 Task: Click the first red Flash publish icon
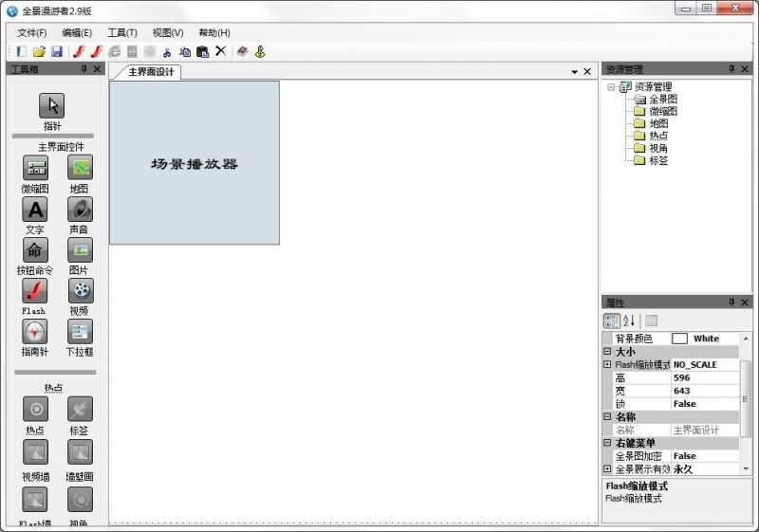[79, 52]
